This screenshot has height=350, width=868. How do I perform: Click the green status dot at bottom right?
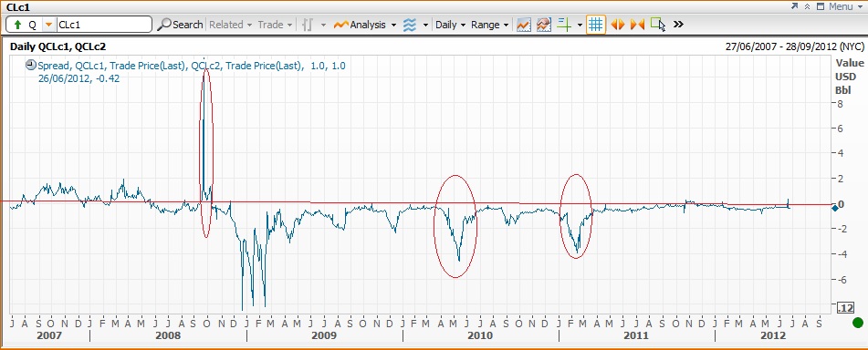[x=858, y=323]
